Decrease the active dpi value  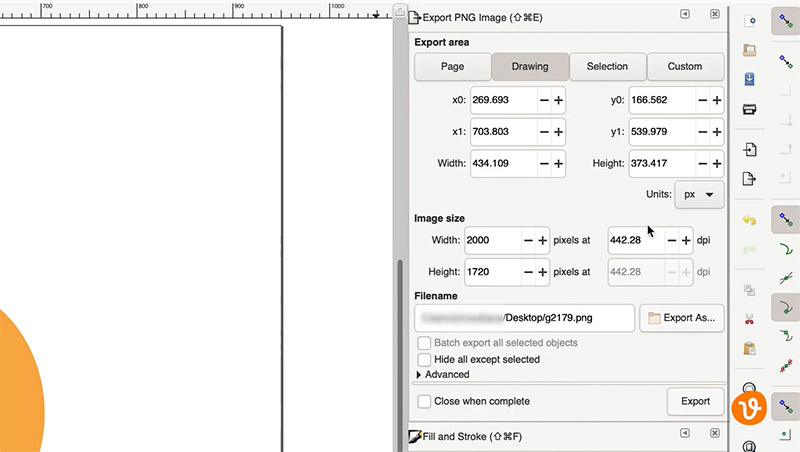(672, 240)
